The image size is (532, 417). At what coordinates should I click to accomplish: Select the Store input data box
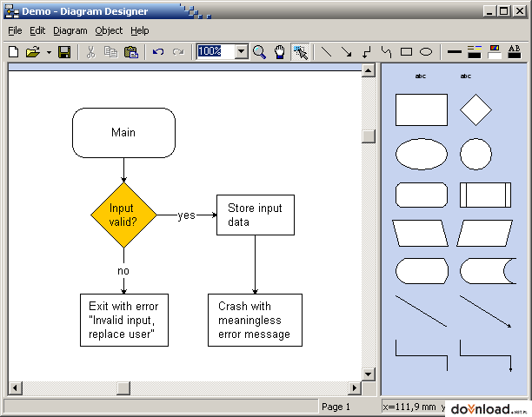point(256,215)
